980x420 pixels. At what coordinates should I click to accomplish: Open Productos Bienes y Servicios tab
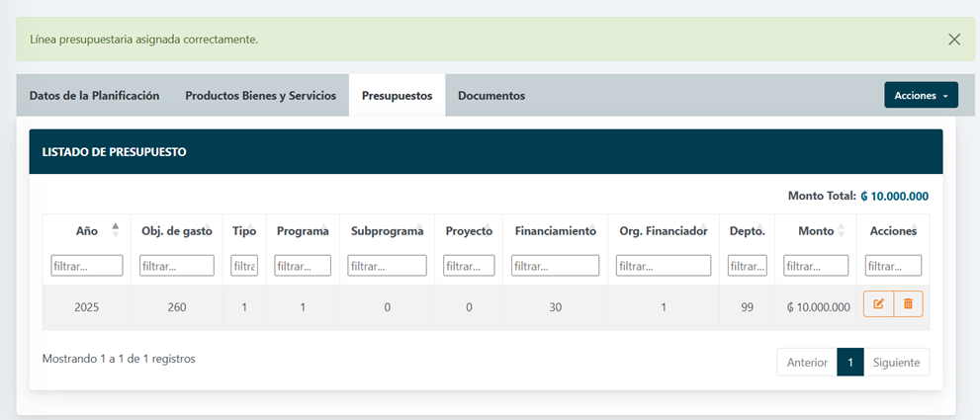(261, 96)
